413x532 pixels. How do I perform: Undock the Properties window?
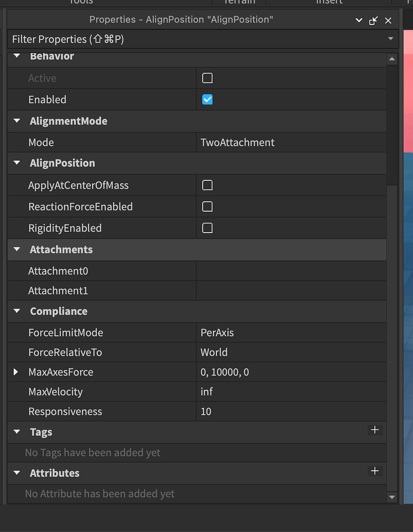point(373,20)
